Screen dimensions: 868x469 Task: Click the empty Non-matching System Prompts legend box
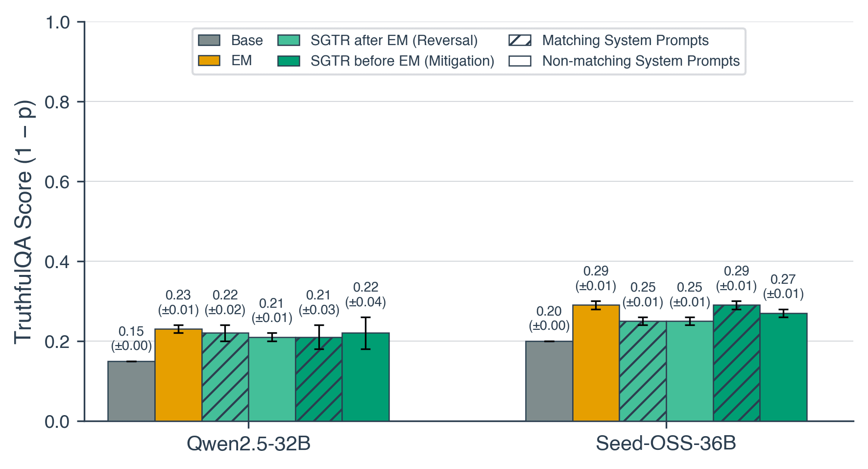click(x=520, y=61)
